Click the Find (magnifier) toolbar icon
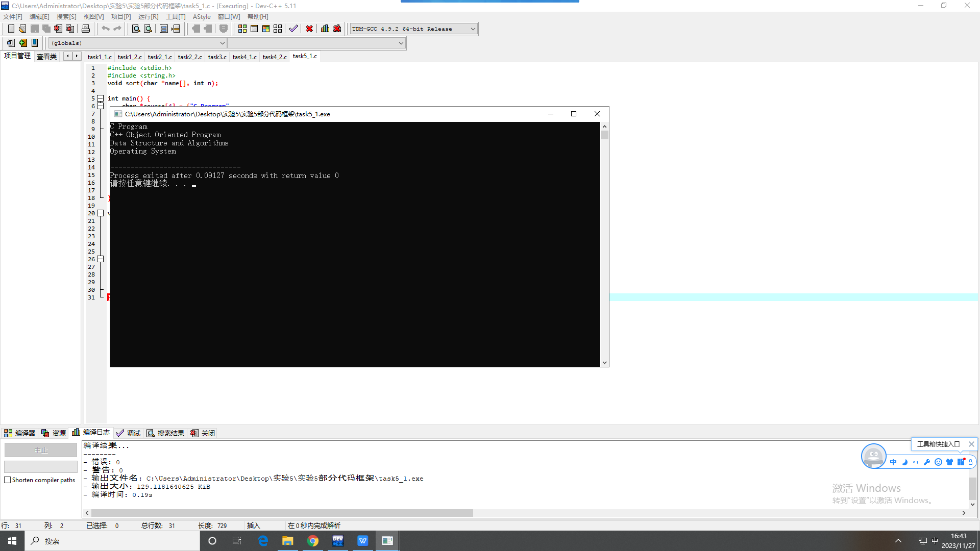 [136, 29]
